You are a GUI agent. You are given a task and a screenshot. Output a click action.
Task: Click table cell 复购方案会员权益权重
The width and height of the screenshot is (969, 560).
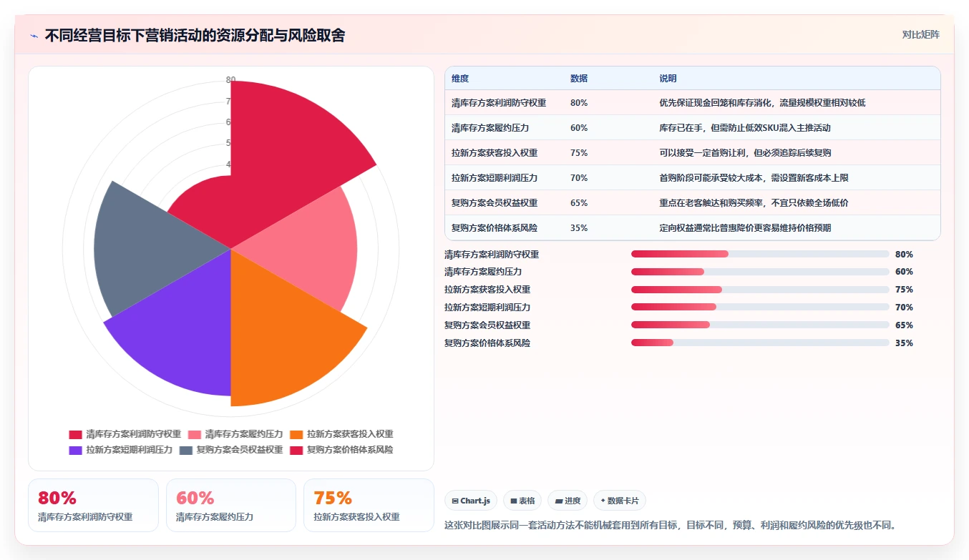tap(495, 203)
